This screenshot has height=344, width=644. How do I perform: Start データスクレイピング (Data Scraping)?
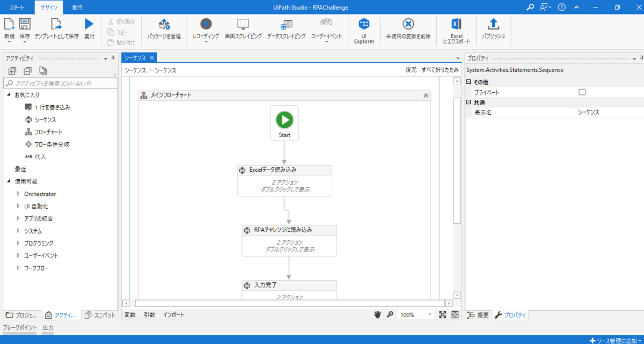point(287,28)
